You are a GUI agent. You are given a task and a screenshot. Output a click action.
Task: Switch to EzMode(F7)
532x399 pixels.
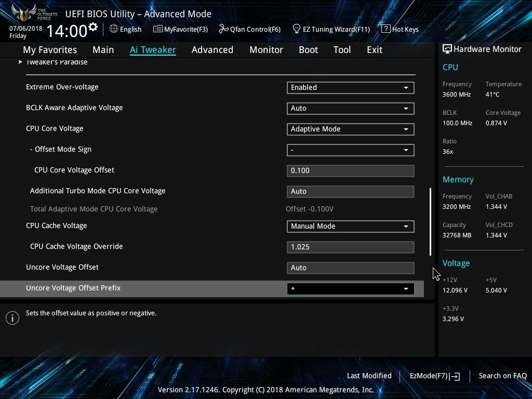click(435, 376)
